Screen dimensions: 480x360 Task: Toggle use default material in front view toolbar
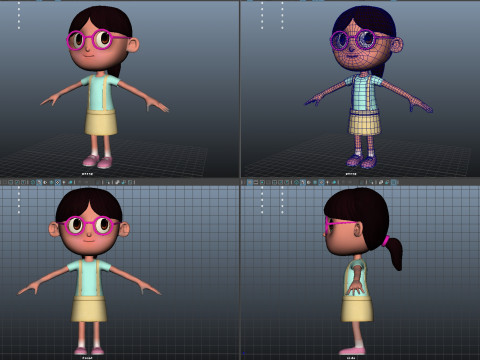click(x=45, y=182)
